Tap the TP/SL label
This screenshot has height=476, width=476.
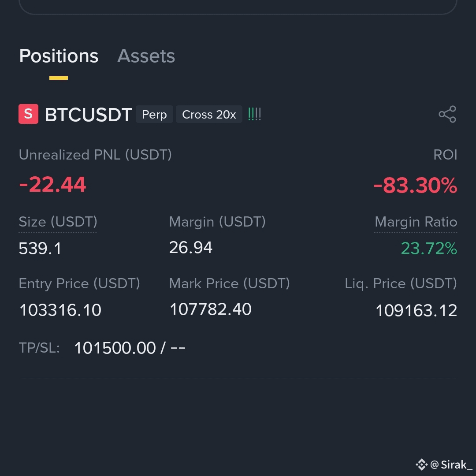(x=39, y=348)
